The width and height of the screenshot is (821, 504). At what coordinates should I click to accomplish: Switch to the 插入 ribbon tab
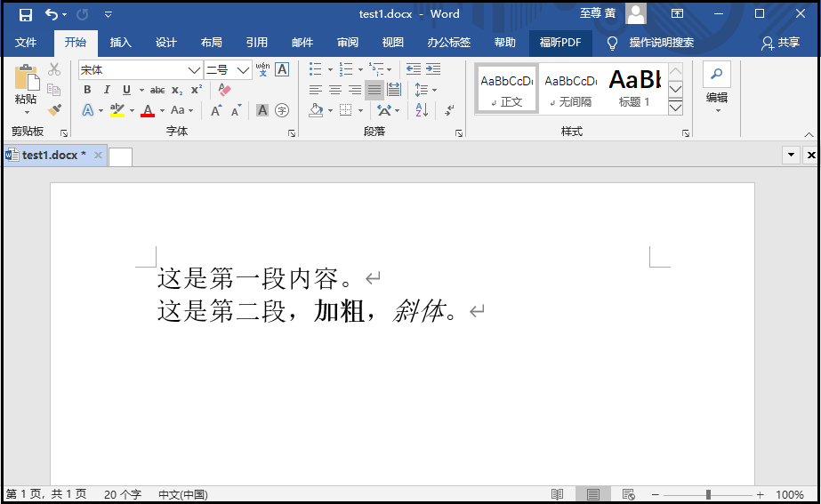pyautogui.click(x=120, y=43)
